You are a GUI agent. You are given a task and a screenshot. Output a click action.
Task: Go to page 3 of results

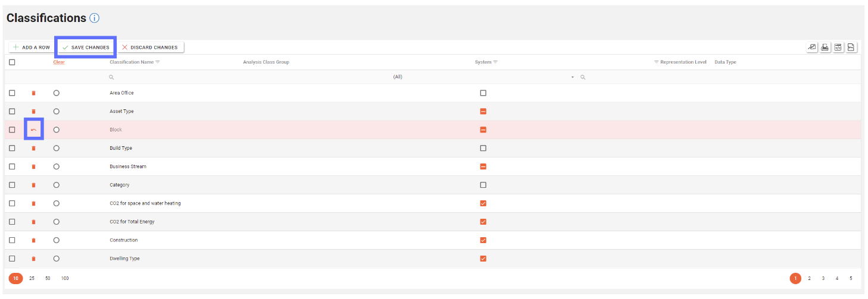(x=823, y=278)
